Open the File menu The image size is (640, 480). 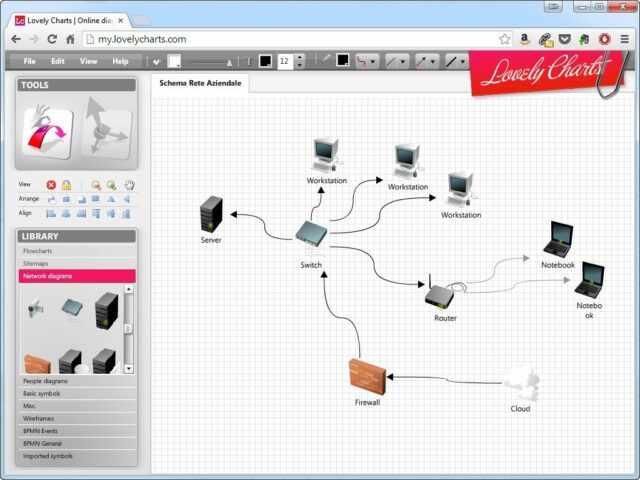click(x=29, y=61)
